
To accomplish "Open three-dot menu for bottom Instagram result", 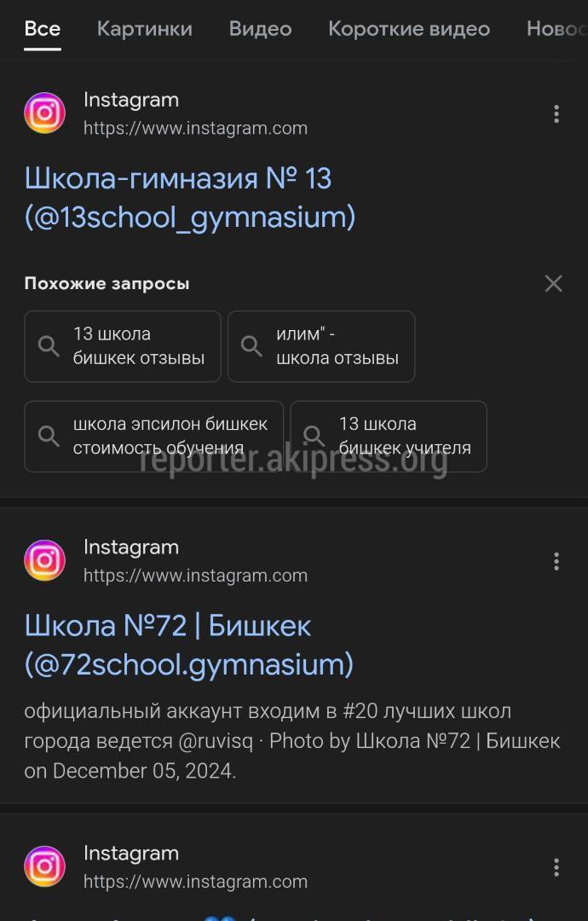I will click(x=556, y=867).
